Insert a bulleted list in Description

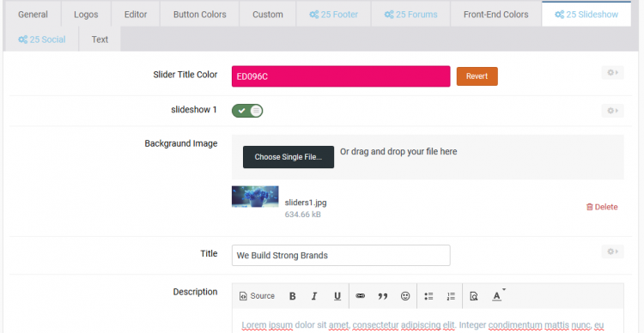point(428,296)
